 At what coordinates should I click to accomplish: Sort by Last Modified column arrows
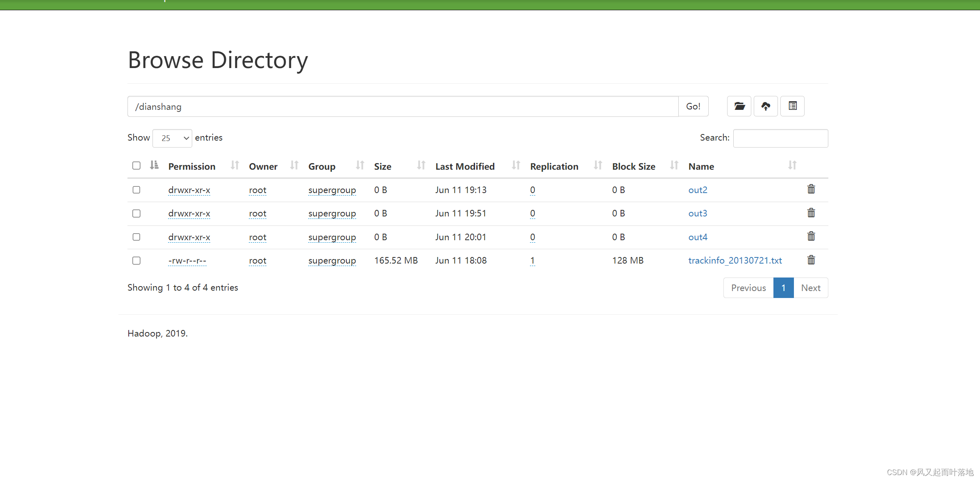click(x=516, y=165)
